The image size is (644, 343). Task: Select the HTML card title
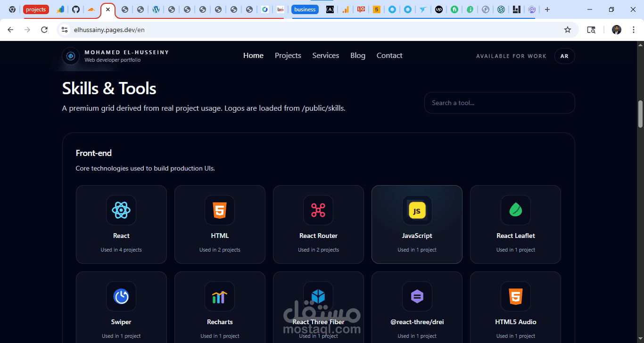[220, 236]
